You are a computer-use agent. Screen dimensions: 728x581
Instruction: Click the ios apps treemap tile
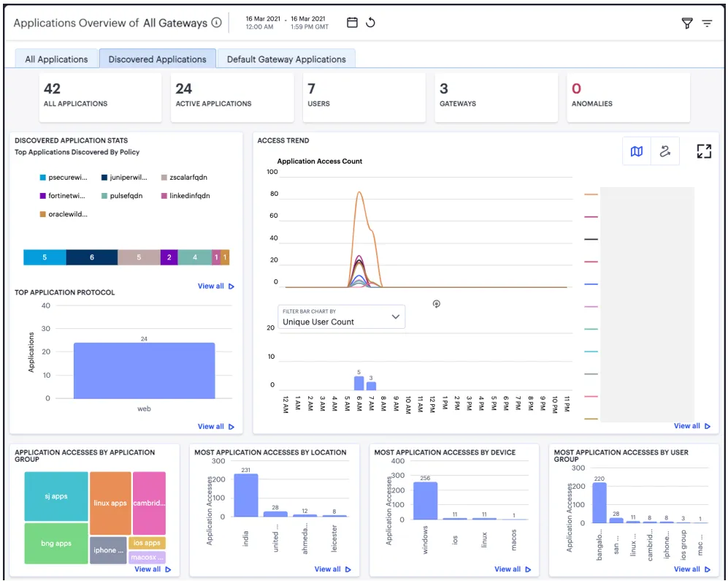pyautogui.click(x=147, y=543)
